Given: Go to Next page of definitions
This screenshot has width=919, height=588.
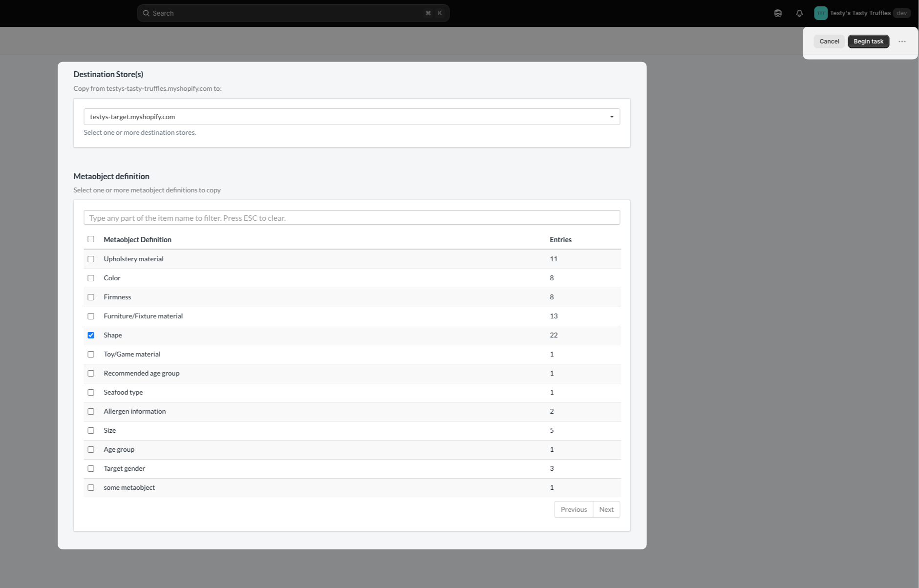Looking at the screenshot, I should click(x=606, y=509).
